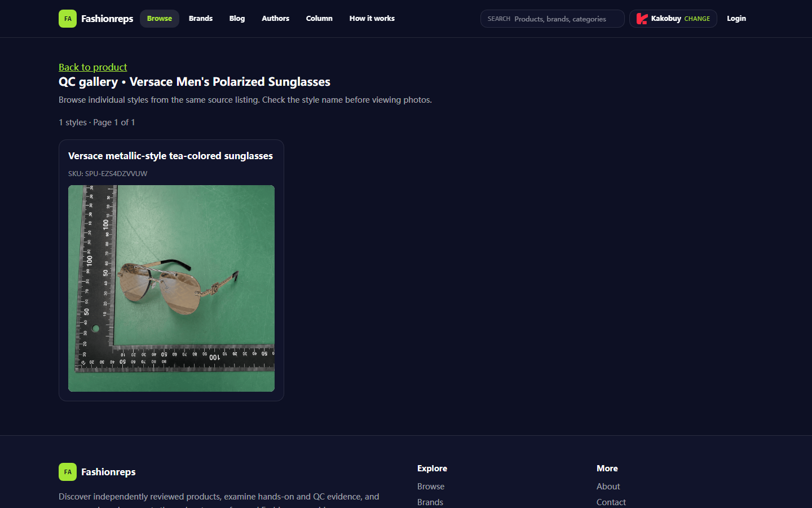Open How it works page
The height and width of the screenshot is (508, 812).
click(372, 19)
